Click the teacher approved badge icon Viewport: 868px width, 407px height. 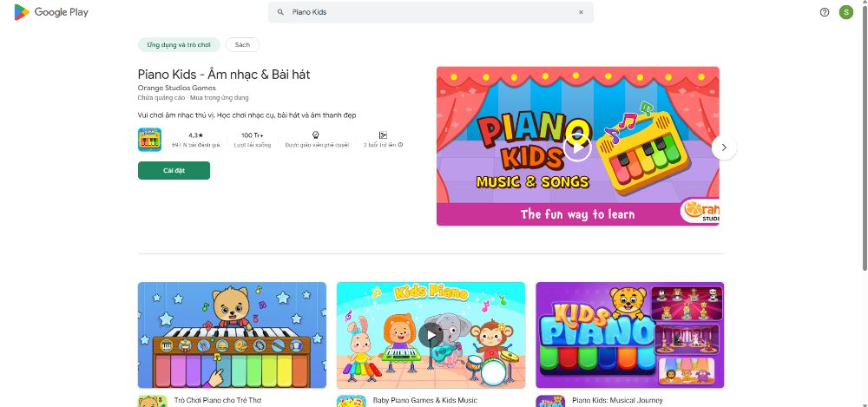pos(316,135)
